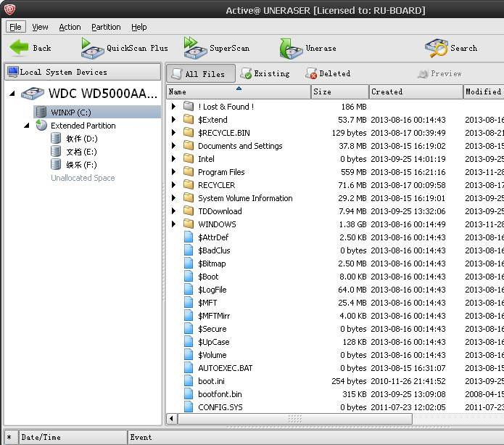Open the Partition menu

click(x=106, y=27)
